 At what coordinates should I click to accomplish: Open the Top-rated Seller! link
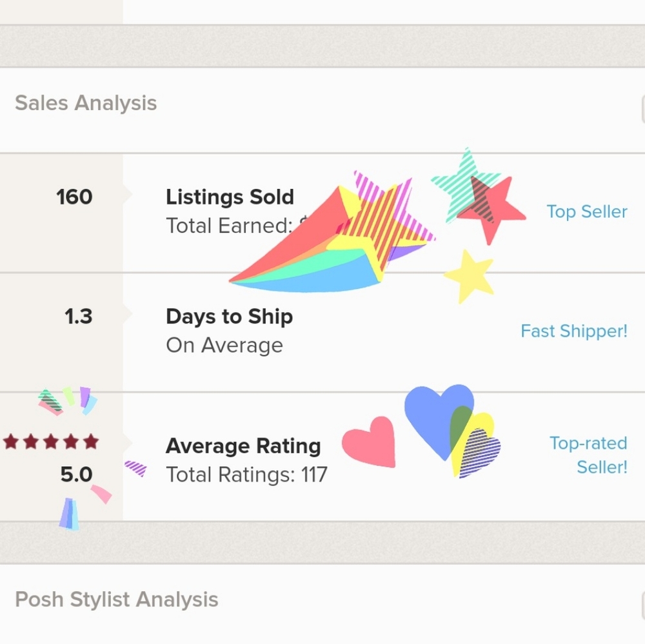pyautogui.click(x=588, y=454)
